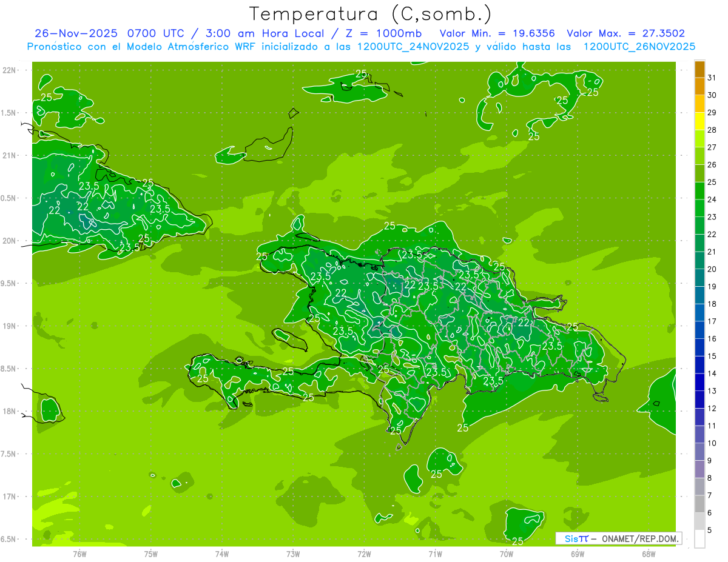This screenshot has height=562, width=728.
Task: Click the '25' value on the color legend scale
Action: click(712, 182)
